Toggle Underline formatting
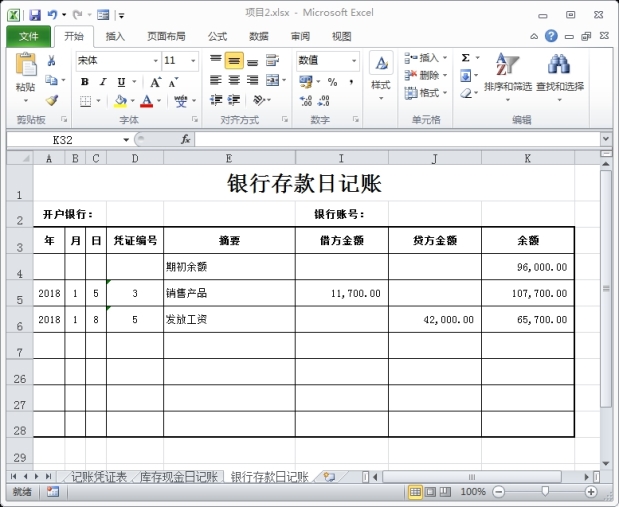Screen dimensions: 619x507 (122, 82)
